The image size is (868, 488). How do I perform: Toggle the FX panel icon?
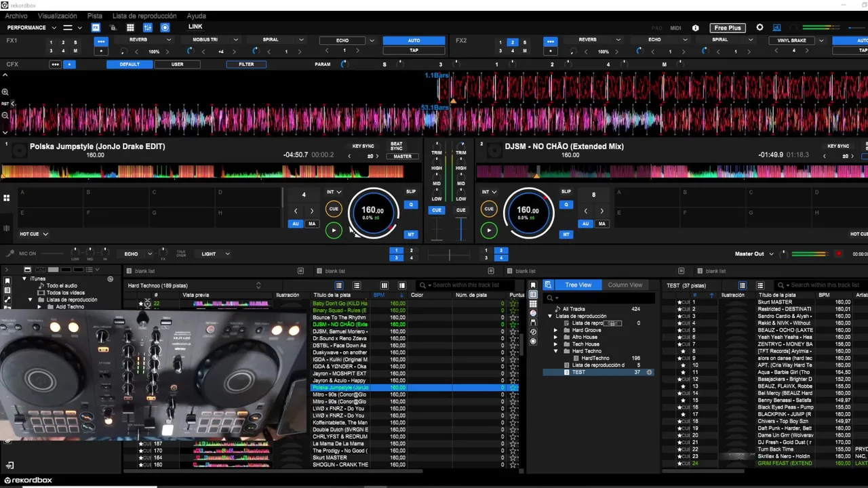pyautogui.click(x=96, y=28)
